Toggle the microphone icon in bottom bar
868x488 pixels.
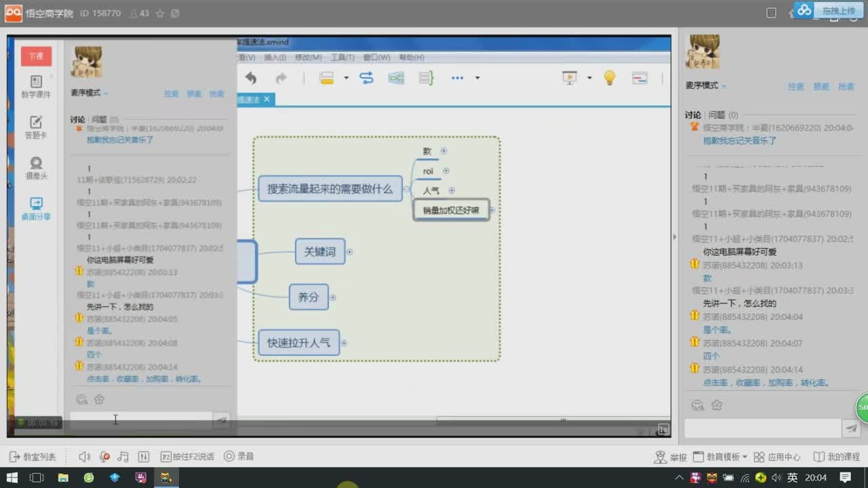[104, 457]
